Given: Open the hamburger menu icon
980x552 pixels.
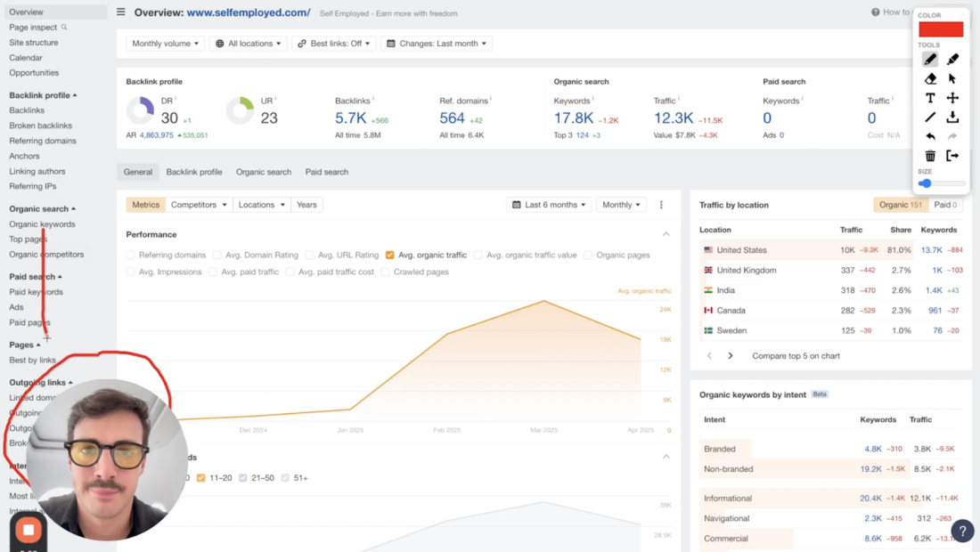Looking at the screenshot, I should (120, 12).
